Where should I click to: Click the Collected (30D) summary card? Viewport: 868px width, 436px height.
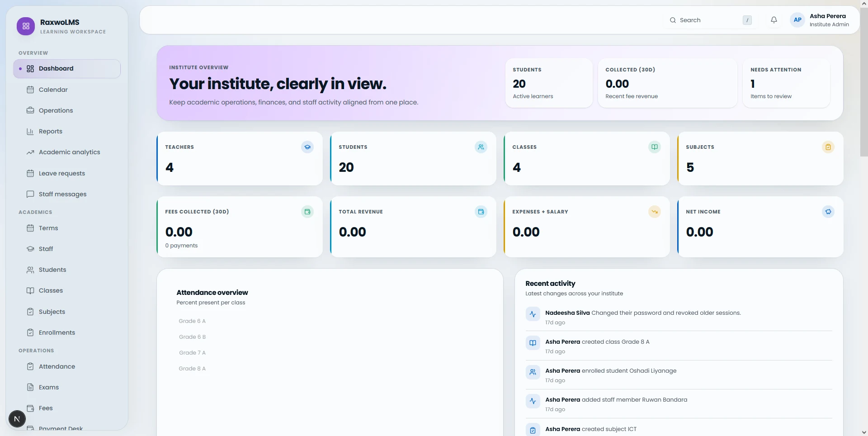click(x=667, y=83)
